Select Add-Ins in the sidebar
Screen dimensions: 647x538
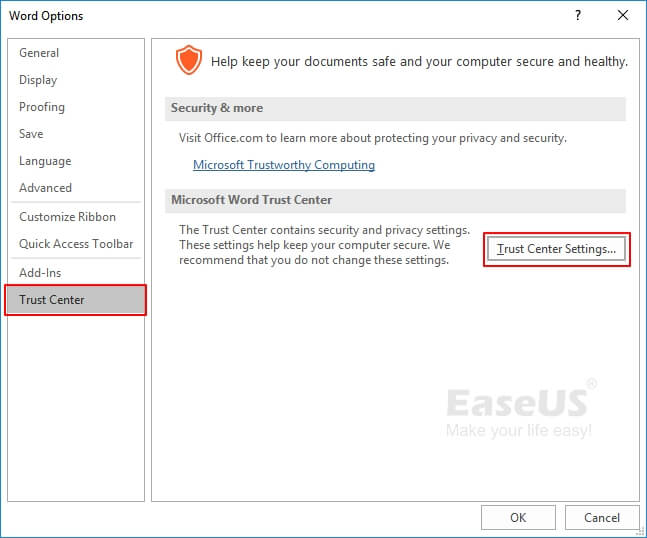coord(39,273)
